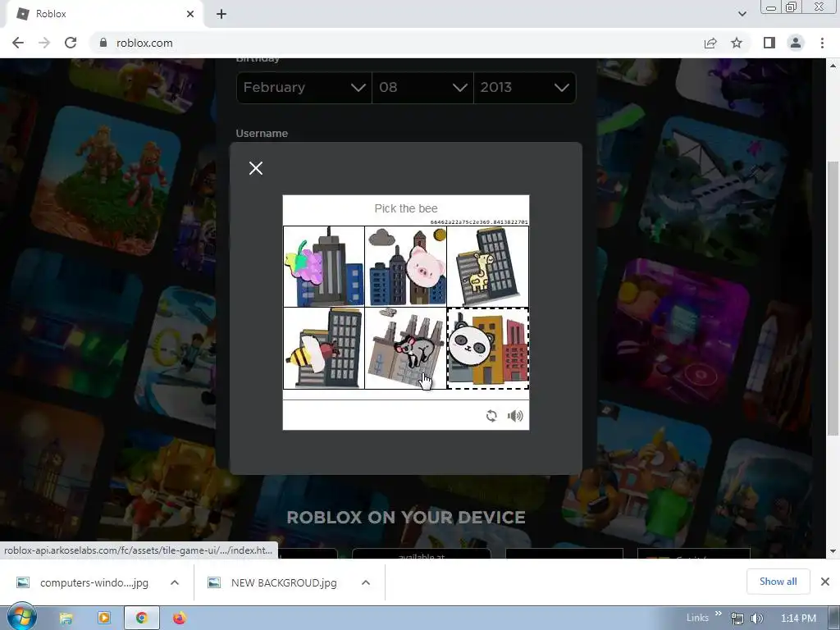Viewport: 840px width, 630px height.
Task: Bookmark this page star icon
Action: [737, 43]
